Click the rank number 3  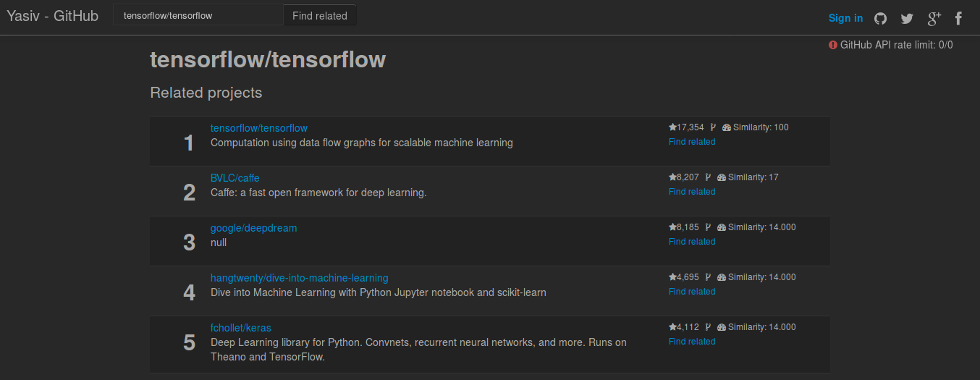(x=189, y=242)
